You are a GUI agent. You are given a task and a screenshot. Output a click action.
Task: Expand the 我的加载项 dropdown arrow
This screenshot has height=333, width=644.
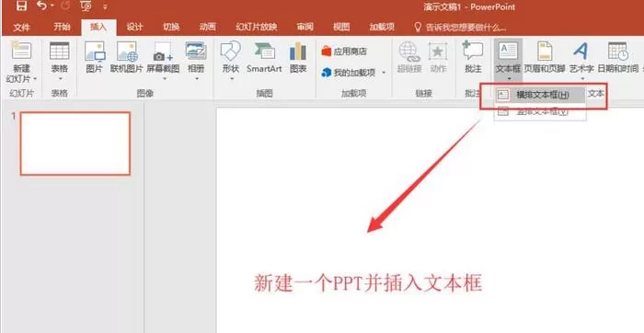384,73
